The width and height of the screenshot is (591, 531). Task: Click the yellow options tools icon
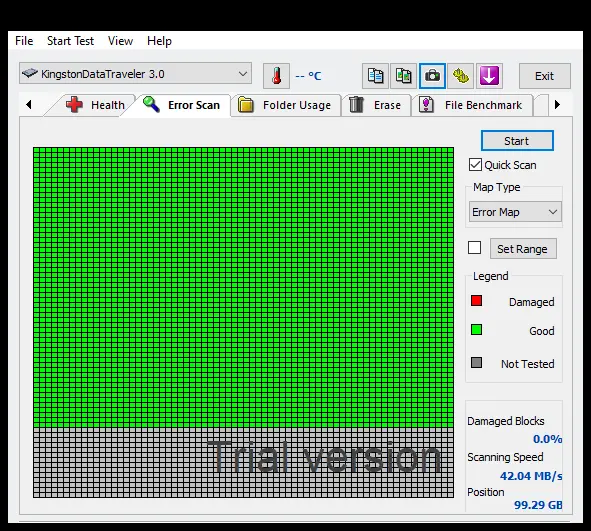461,76
